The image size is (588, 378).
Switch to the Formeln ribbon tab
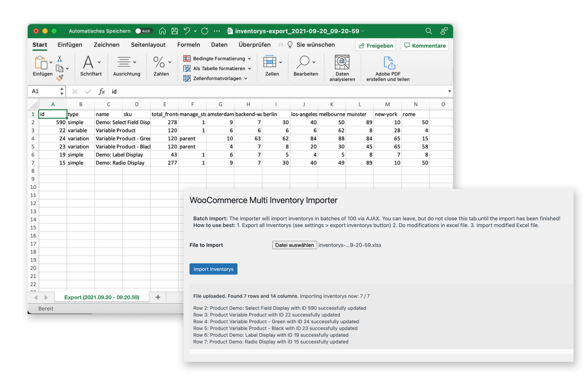[188, 45]
